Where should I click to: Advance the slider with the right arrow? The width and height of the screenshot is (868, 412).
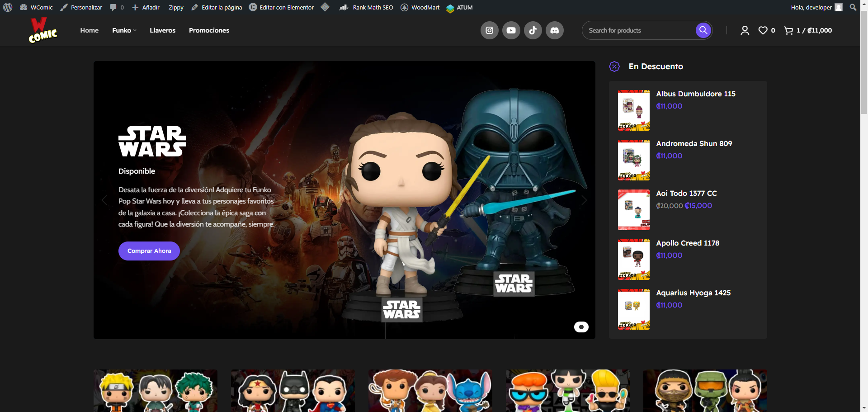584,200
